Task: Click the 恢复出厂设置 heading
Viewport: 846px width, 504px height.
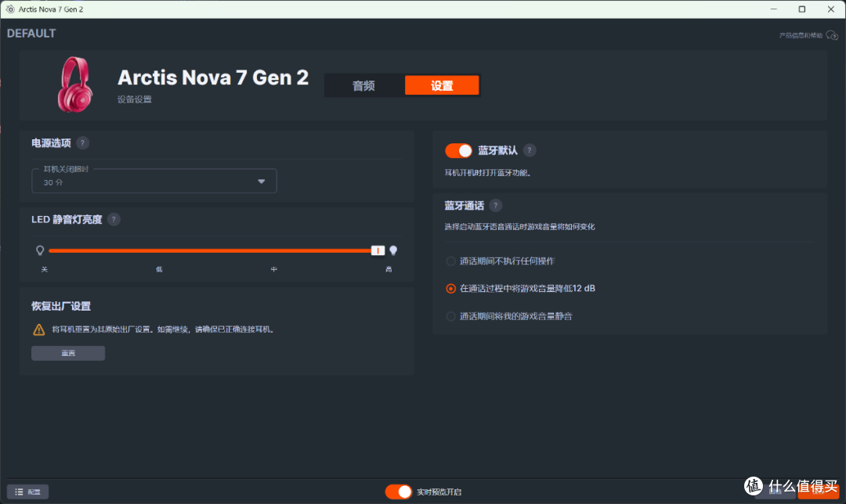Action: pos(61,306)
